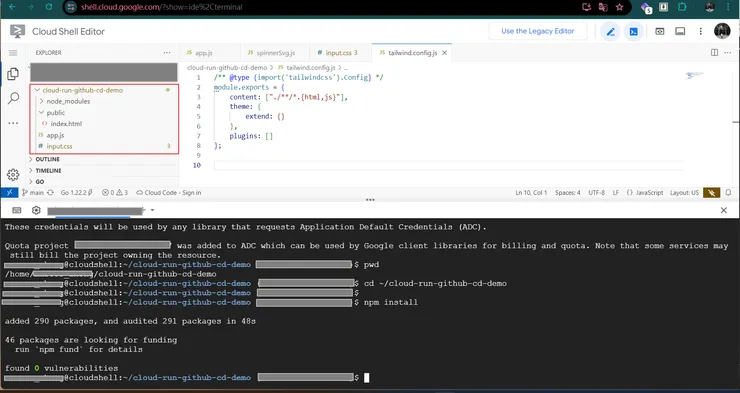Click Layout: US in status bar
740x393 pixels.
[x=684, y=193]
